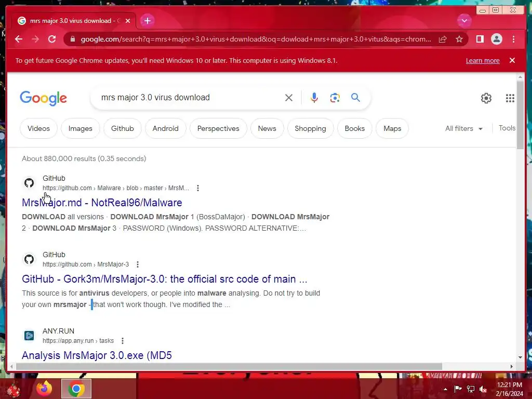Open Analysis MrsMajor 3.0.exe result
532x399 pixels.
[x=97, y=355]
